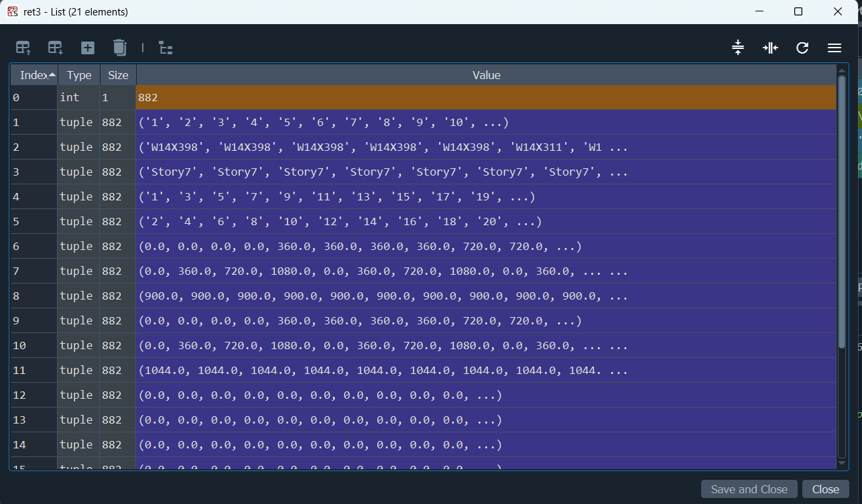The height and width of the screenshot is (504, 862).
Task: Click the Size column header
Action: point(118,75)
